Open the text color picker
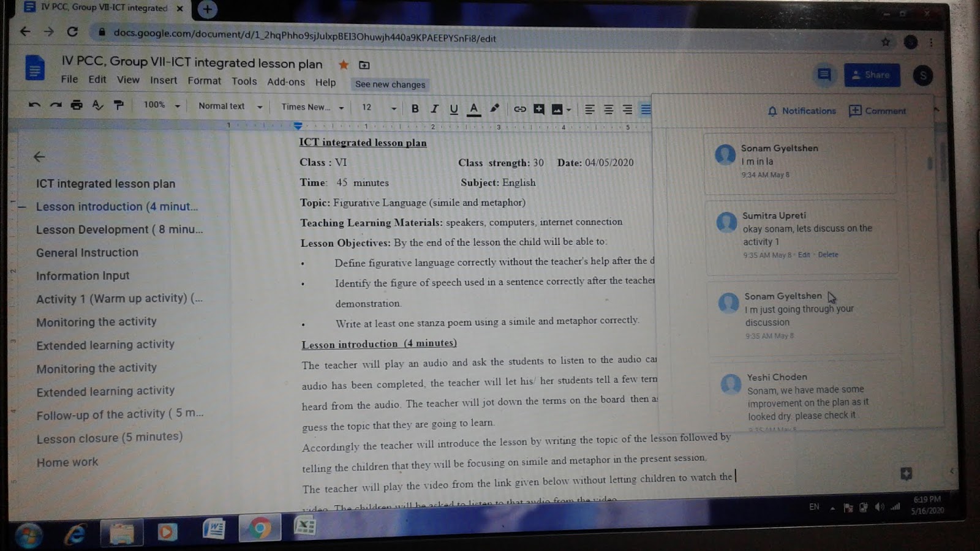The width and height of the screenshot is (980, 551). [473, 108]
